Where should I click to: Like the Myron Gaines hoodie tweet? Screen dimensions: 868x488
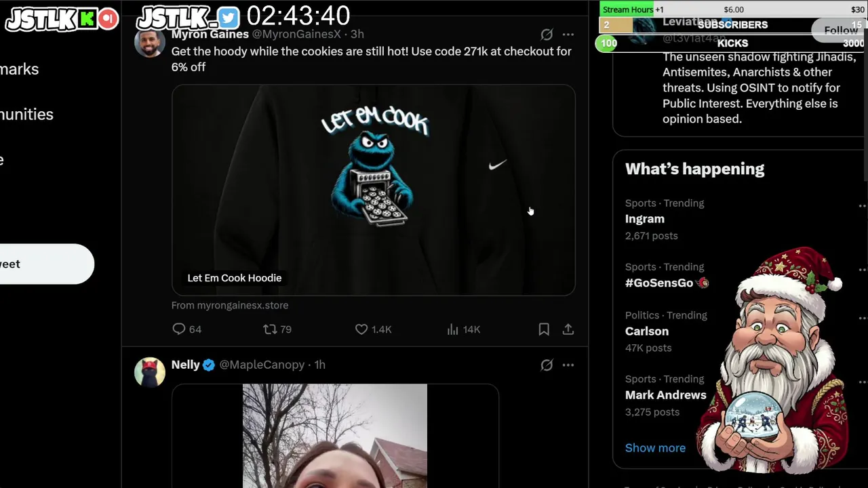374,329
